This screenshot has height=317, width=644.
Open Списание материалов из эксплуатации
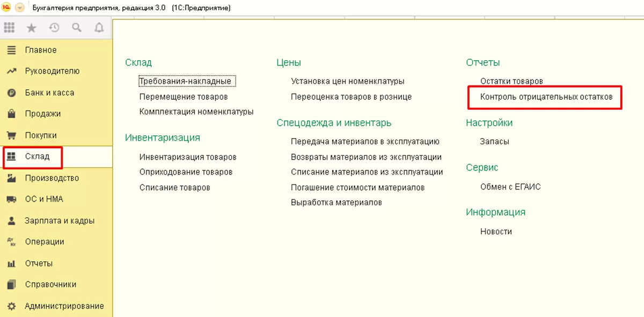click(367, 172)
